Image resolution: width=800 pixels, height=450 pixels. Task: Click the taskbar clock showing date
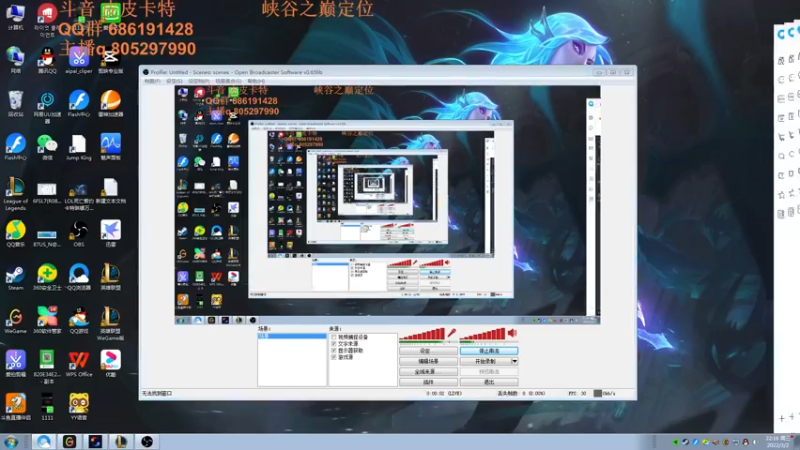(x=778, y=442)
